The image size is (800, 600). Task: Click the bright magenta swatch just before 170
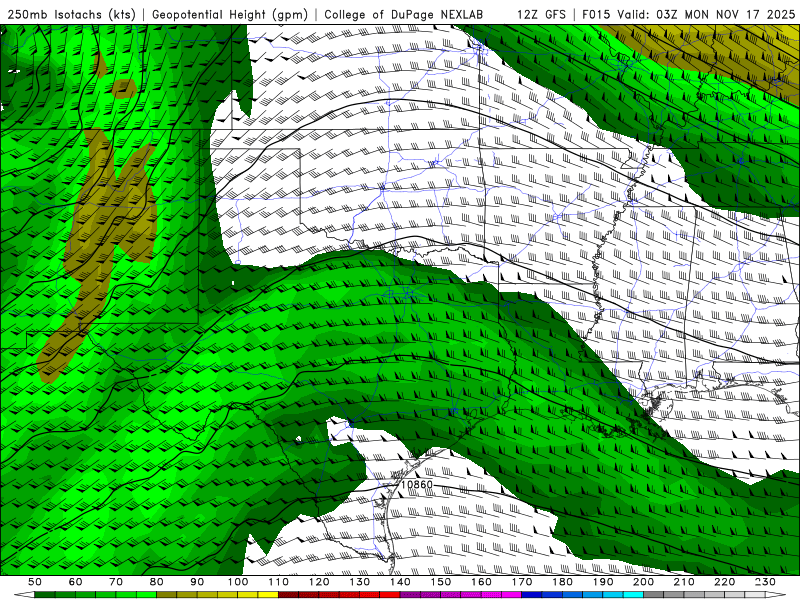[512, 594]
